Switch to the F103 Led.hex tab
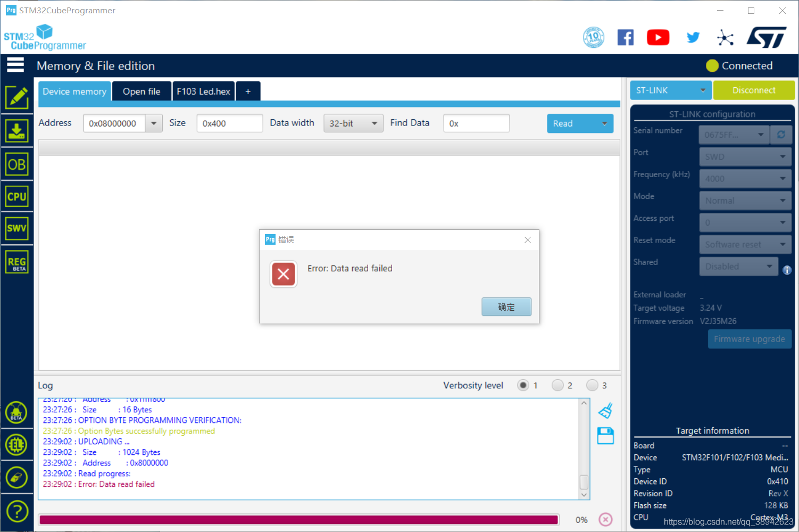Screen dimensions: 799x532 203,92
